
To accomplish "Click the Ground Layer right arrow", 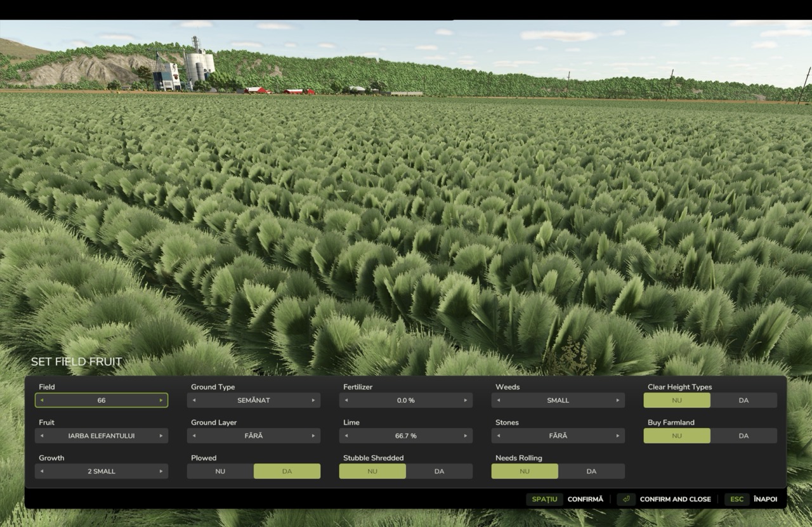I will click(x=313, y=436).
